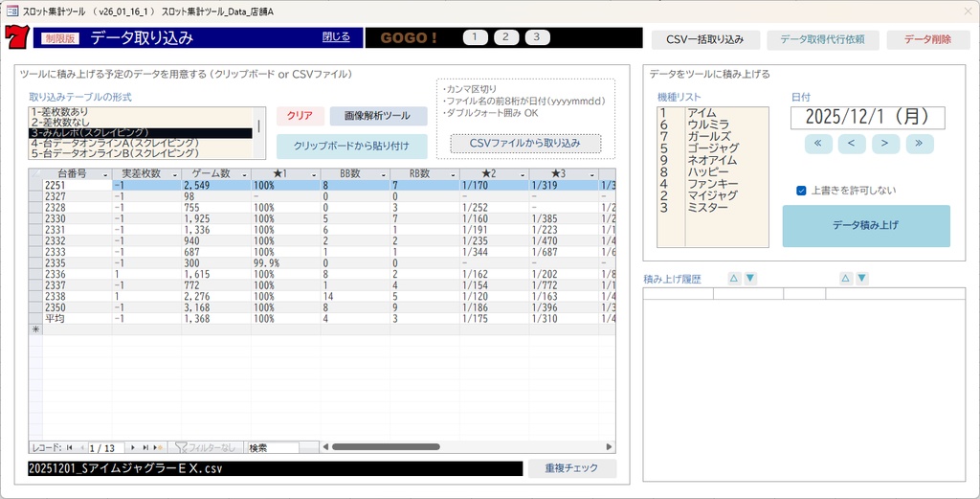Click the horizontal scrollbar thumb under table
980x499 pixels.
click(386, 447)
